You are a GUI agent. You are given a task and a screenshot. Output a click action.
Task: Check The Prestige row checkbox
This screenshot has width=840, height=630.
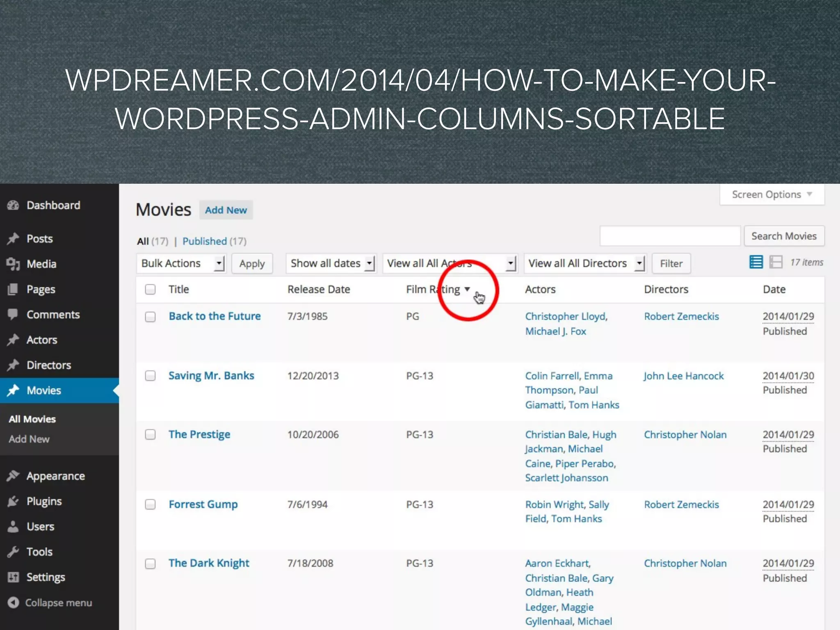point(151,434)
